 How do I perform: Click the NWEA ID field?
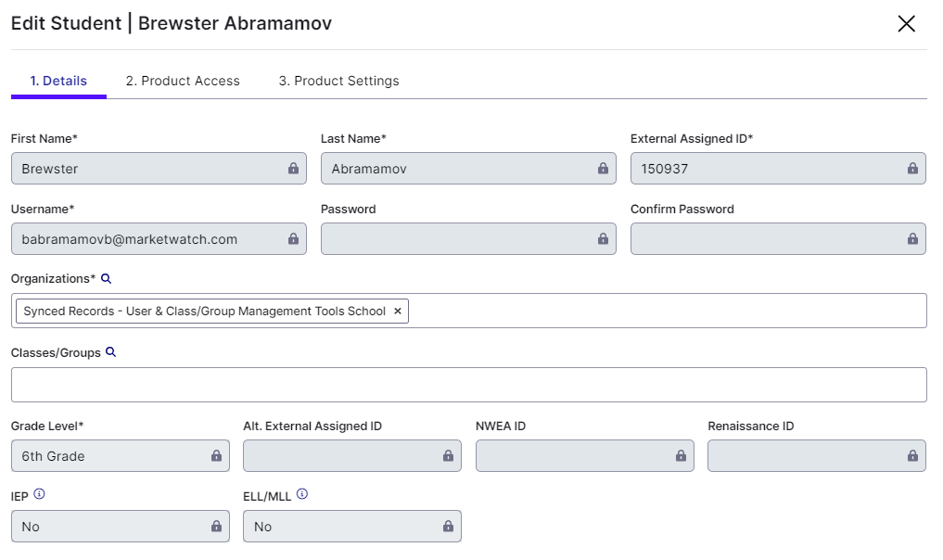coord(575,456)
